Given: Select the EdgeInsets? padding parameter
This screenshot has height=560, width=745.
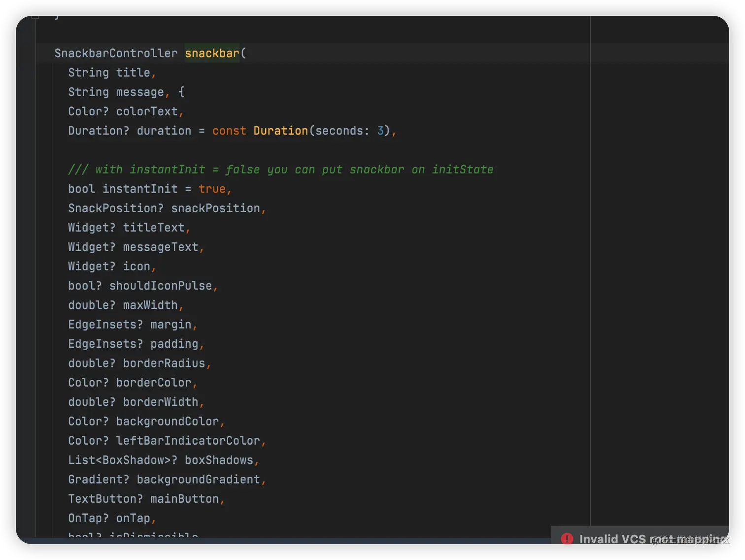Looking at the screenshot, I should (x=135, y=344).
